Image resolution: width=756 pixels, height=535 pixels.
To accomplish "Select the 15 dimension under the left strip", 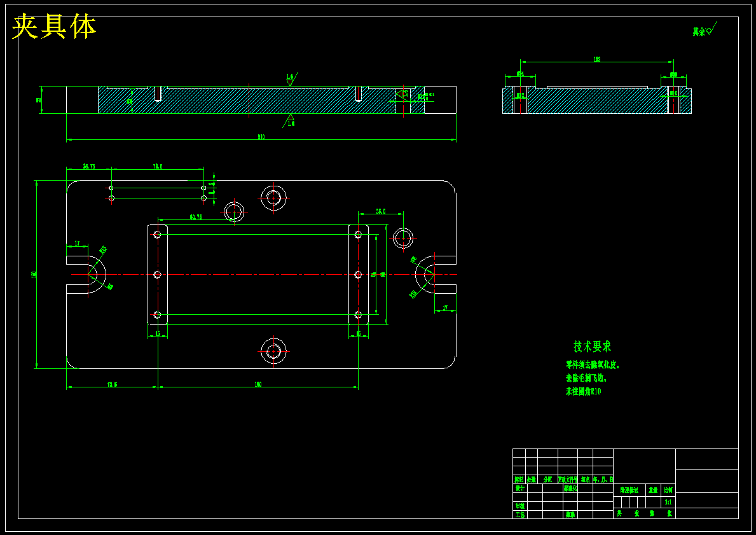I will pos(158,334).
